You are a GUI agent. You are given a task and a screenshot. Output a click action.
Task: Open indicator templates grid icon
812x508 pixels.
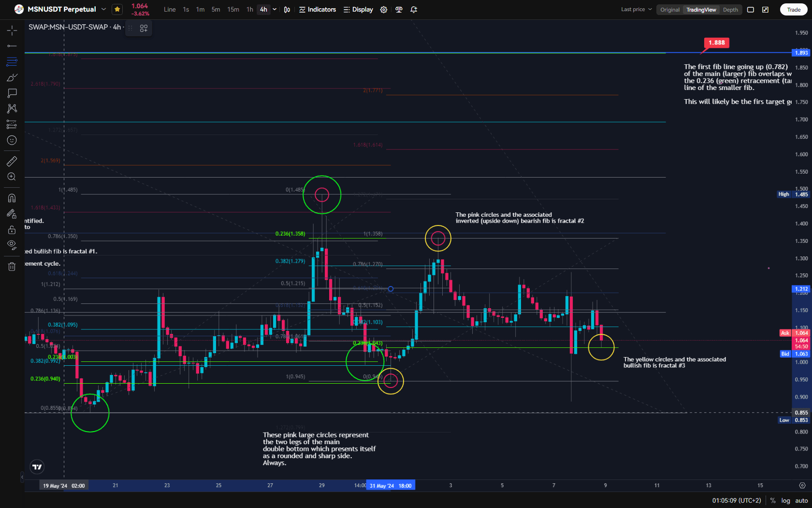coord(144,29)
